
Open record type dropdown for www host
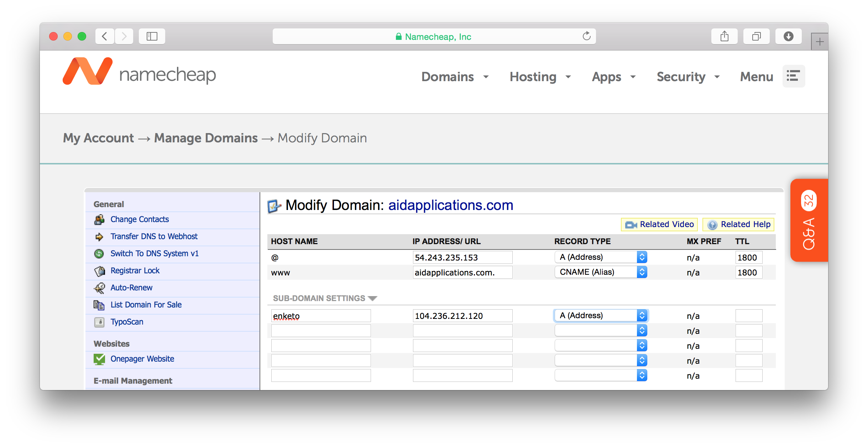(601, 272)
